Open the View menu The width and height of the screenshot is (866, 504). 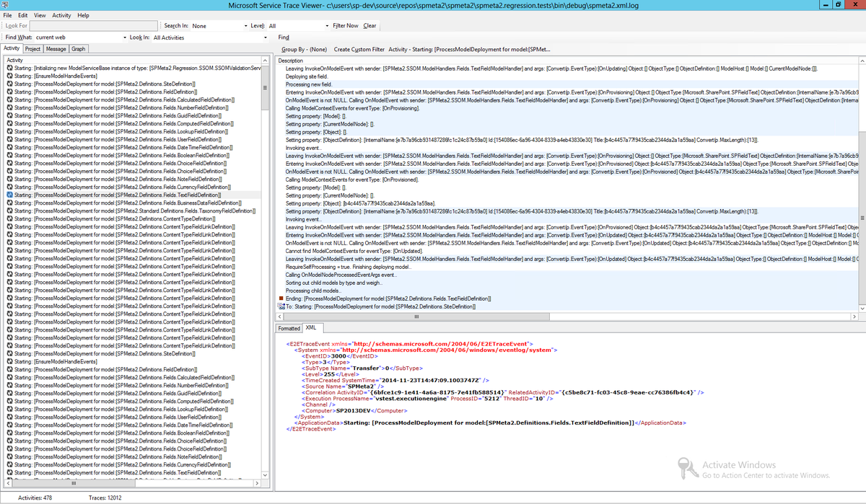40,14
